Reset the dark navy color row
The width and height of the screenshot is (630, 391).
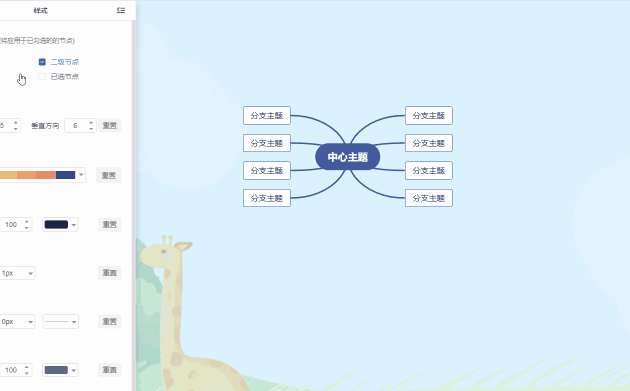coord(110,224)
